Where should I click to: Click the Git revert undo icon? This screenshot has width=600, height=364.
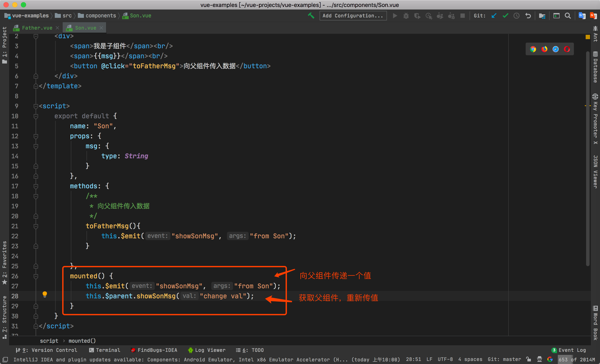pos(528,16)
